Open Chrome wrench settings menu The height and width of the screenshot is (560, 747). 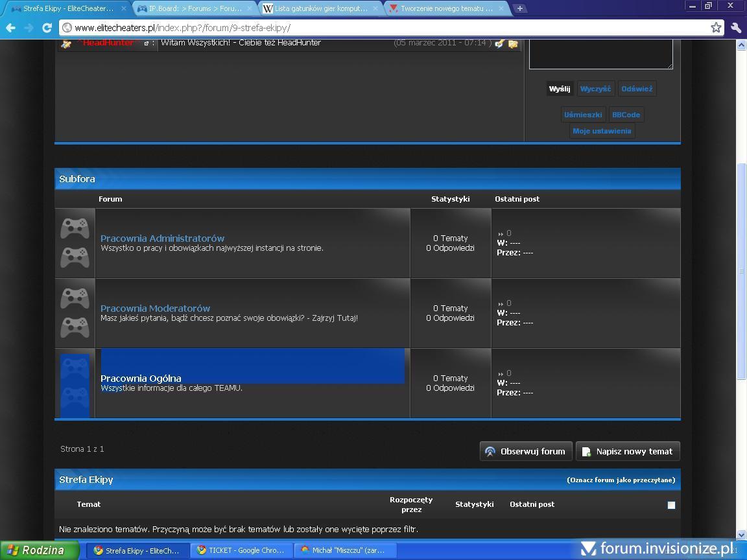(735, 27)
